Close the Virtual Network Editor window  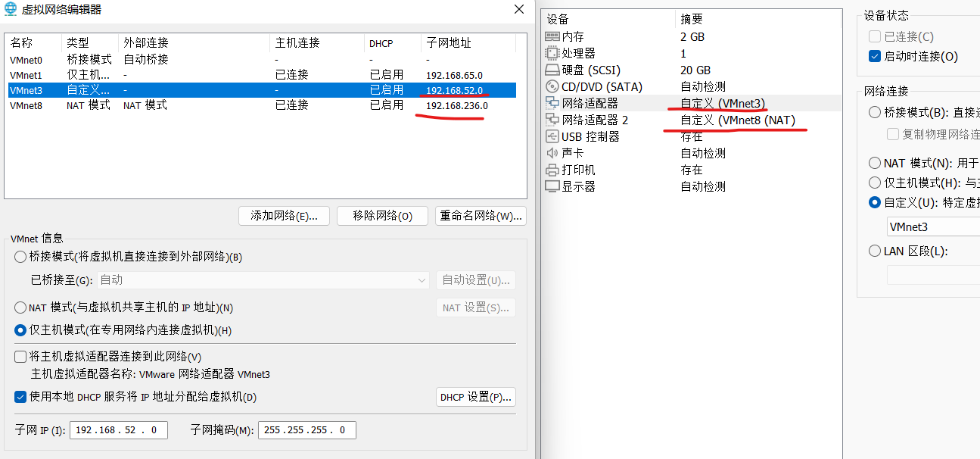pyautogui.click(x=518, y=9)
